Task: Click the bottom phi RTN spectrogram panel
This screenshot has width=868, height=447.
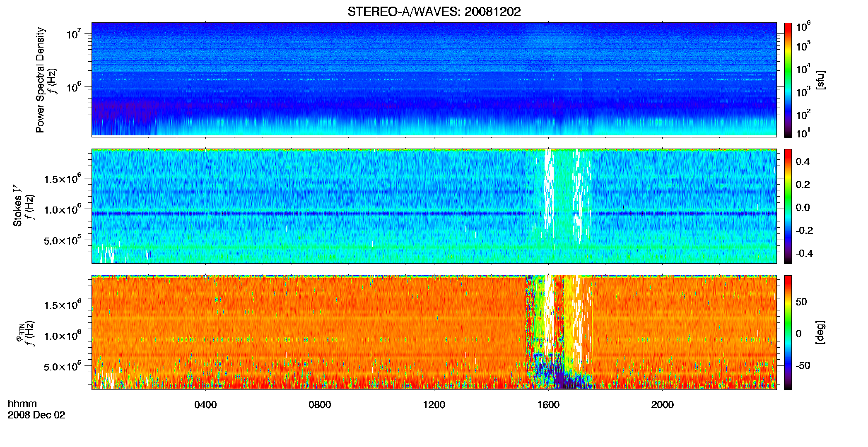Action: 434,332
